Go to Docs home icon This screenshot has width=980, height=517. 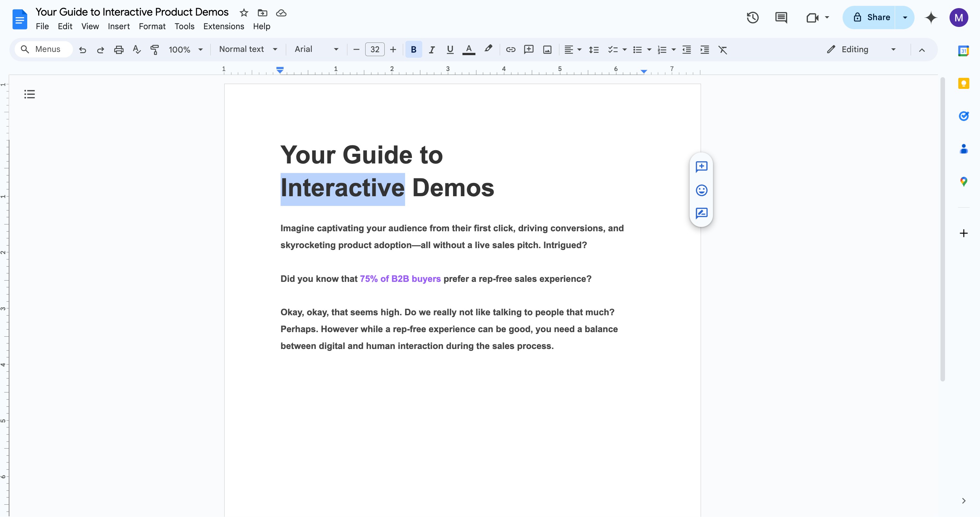(20, 19)
